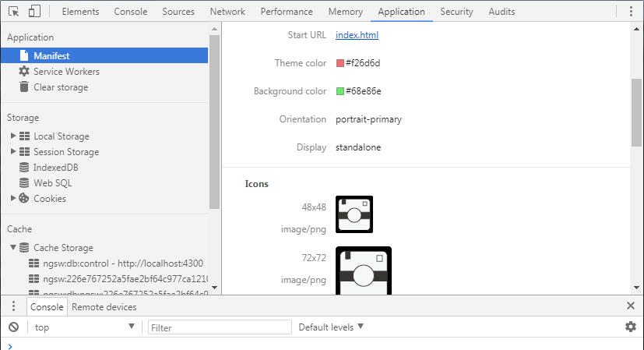Click the Web SQL database icon

click(x=24, y=183)
